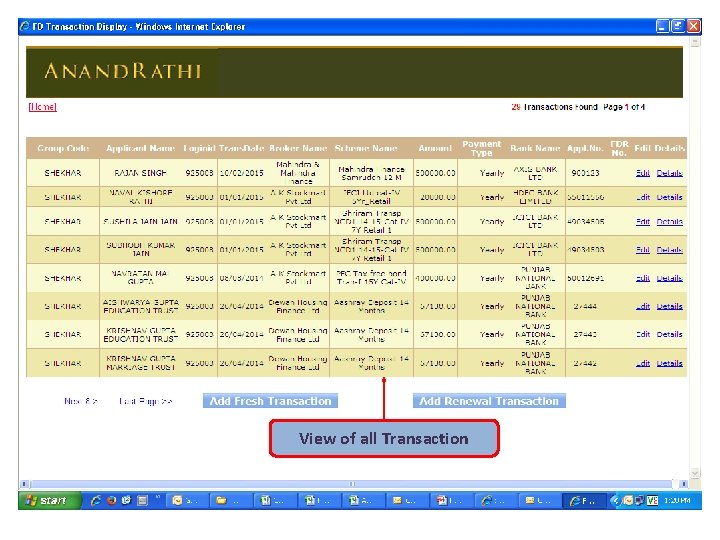Open Details for KRISHNAV GUPTA EDUCATION TRUST
This screenshot has height=540, width=720.
[x=669, y=334]
